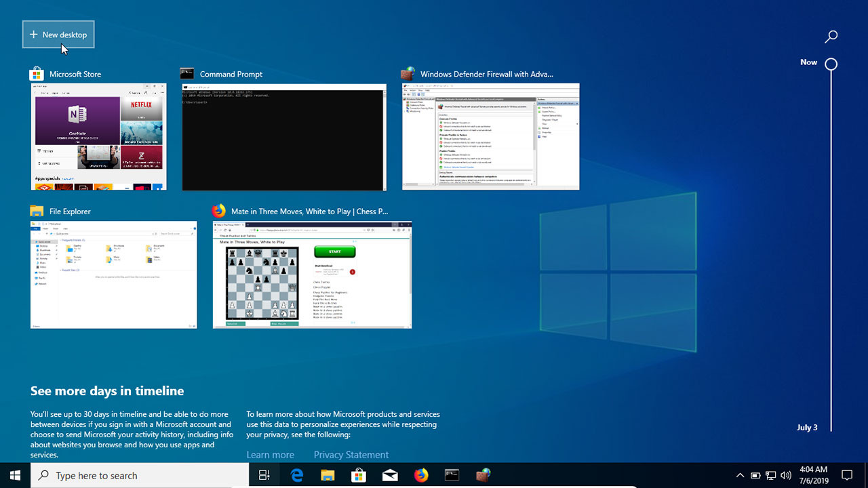Image resolution: width=868 pixels, height=488 pixels.
Task: Open the Mail app on the taskbar
Action: point(390,474)
